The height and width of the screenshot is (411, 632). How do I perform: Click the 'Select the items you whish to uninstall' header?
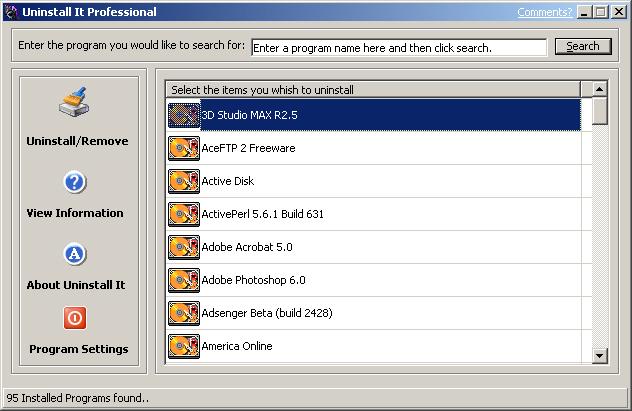point(373,89)
